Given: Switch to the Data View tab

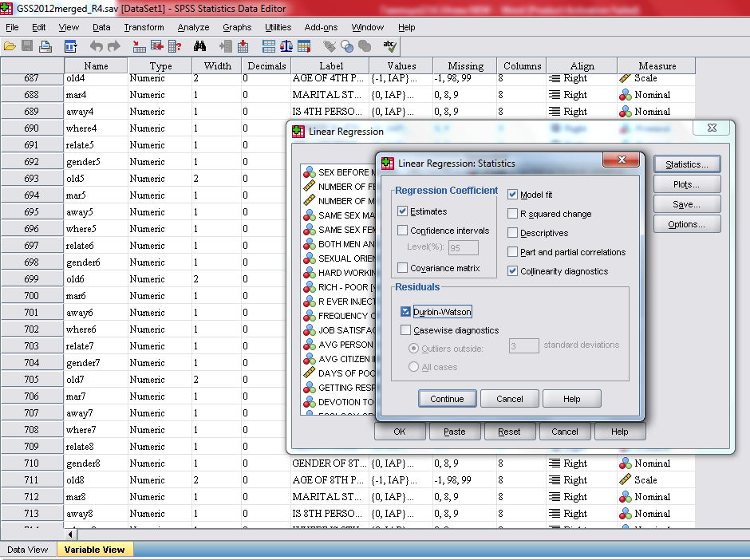Looking at the screenshot, I should (28, 550).
